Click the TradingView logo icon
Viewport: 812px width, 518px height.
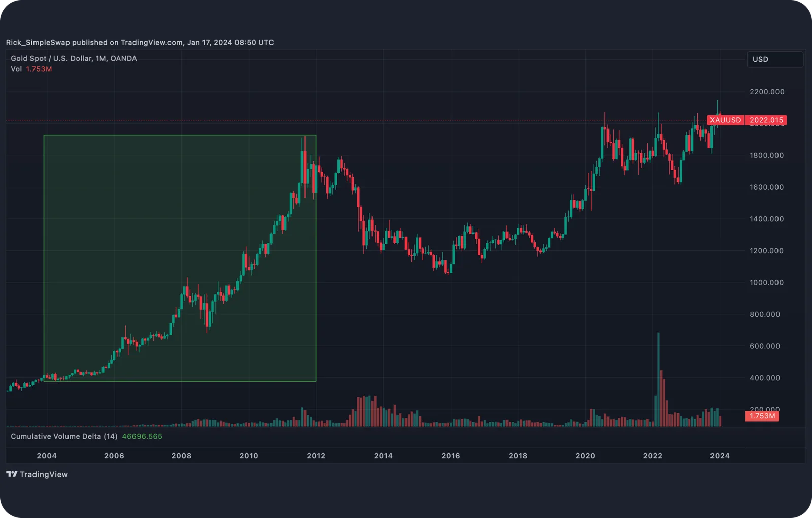tap(12, 474)
